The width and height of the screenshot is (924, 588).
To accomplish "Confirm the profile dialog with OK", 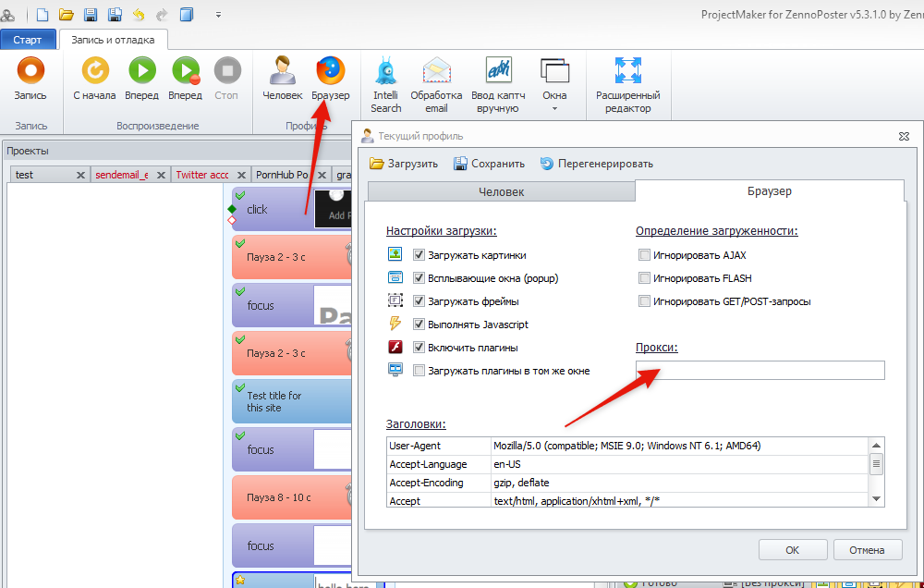I will click(x=793, y=550).
